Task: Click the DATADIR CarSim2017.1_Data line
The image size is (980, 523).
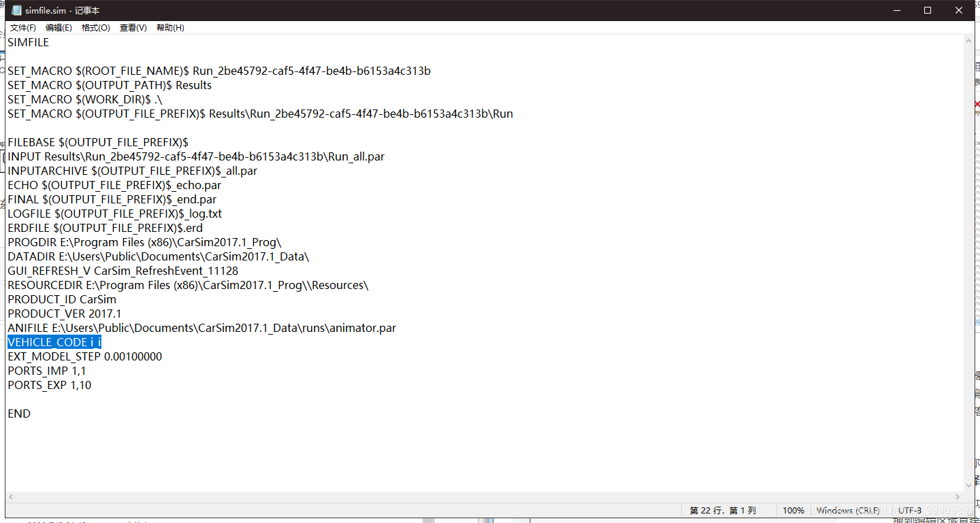Action: point(159,256)
